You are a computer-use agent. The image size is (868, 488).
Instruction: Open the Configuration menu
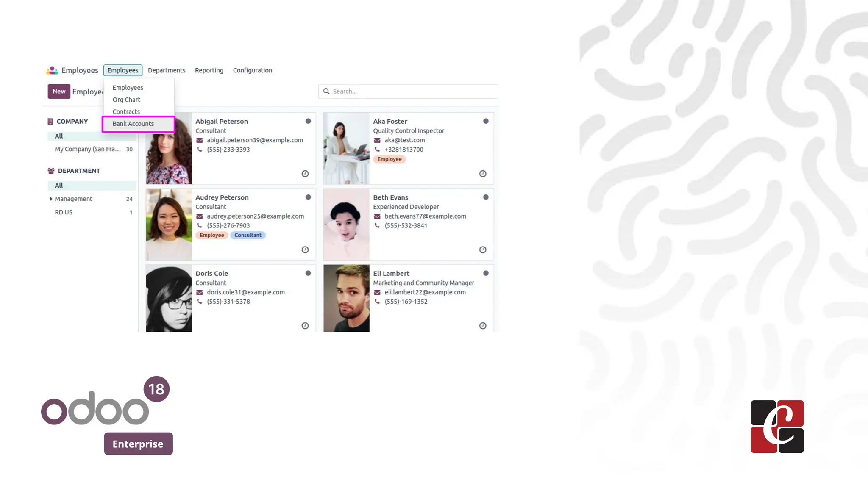253,70
